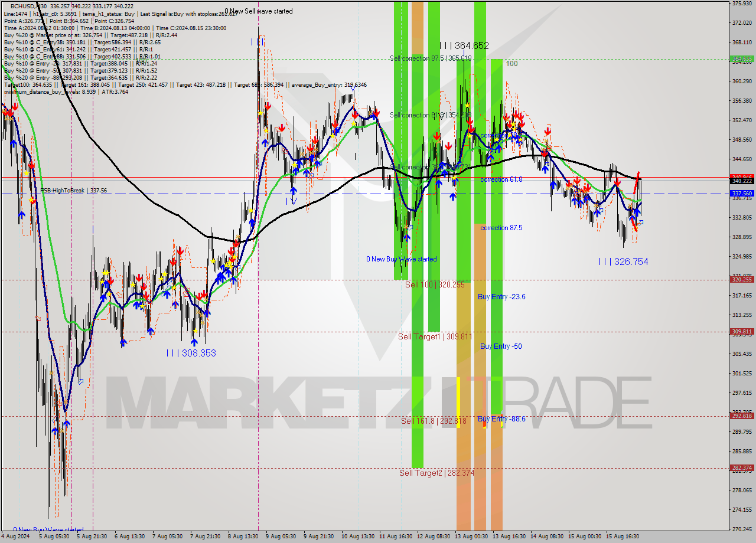This screenshot has width=756, height=543.
Task: Click the 332.805 price axis value
Action: [742, 218]
